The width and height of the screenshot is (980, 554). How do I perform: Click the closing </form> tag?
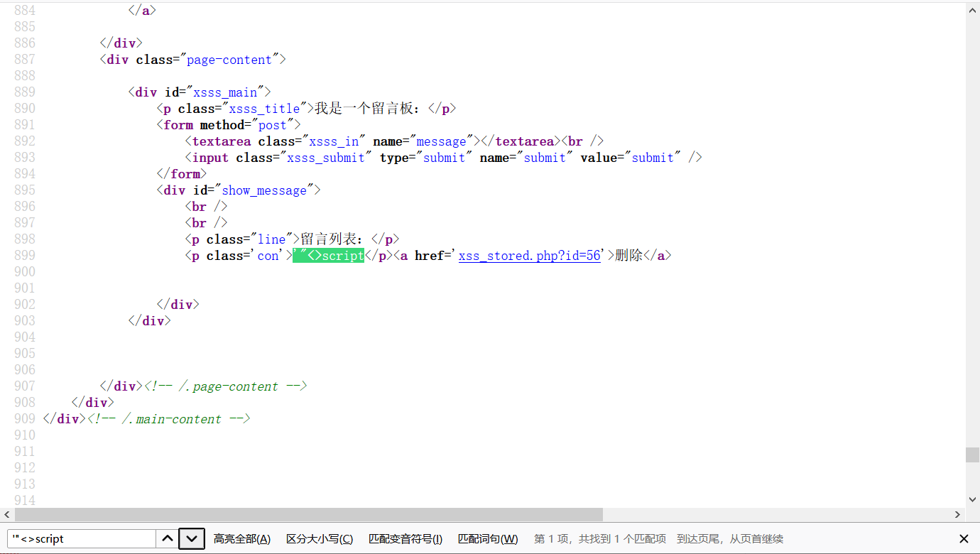182,174
